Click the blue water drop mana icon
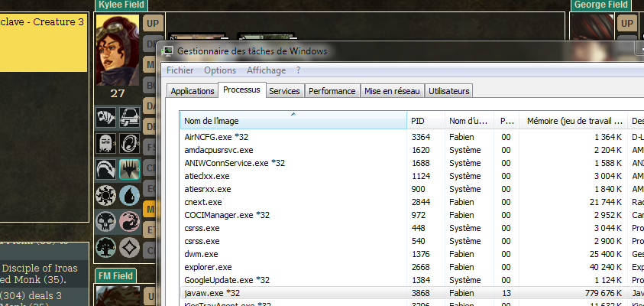Image resolution: width=644 pixels, height=306 pixels. click(129, 195)
